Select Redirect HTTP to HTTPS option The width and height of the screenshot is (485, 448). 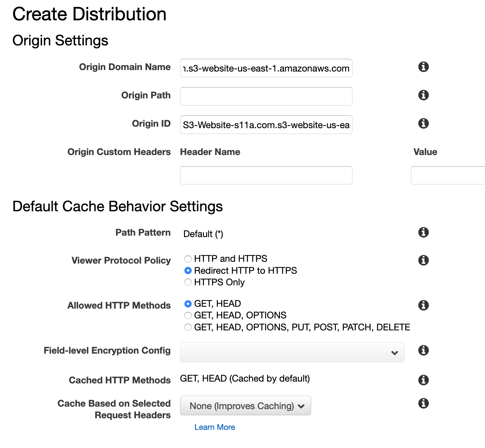[188, 271]
